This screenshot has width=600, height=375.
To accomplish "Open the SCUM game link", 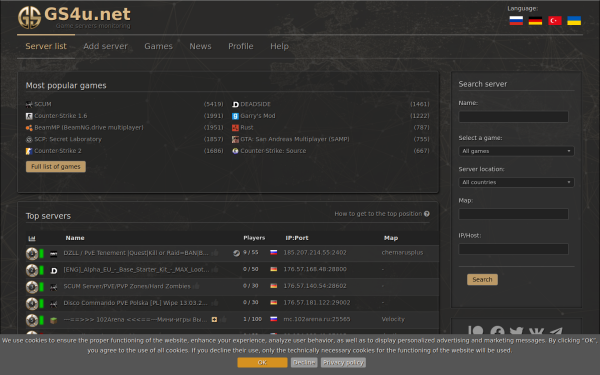I will coord(43,104).
